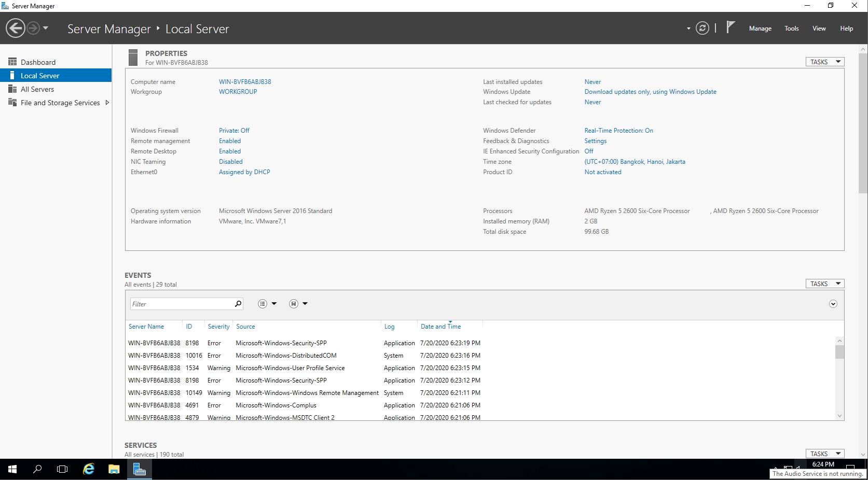This screenshot has width=868, height=480.
Task: Click the WORKGROUP link
Action: coord(238,92)
